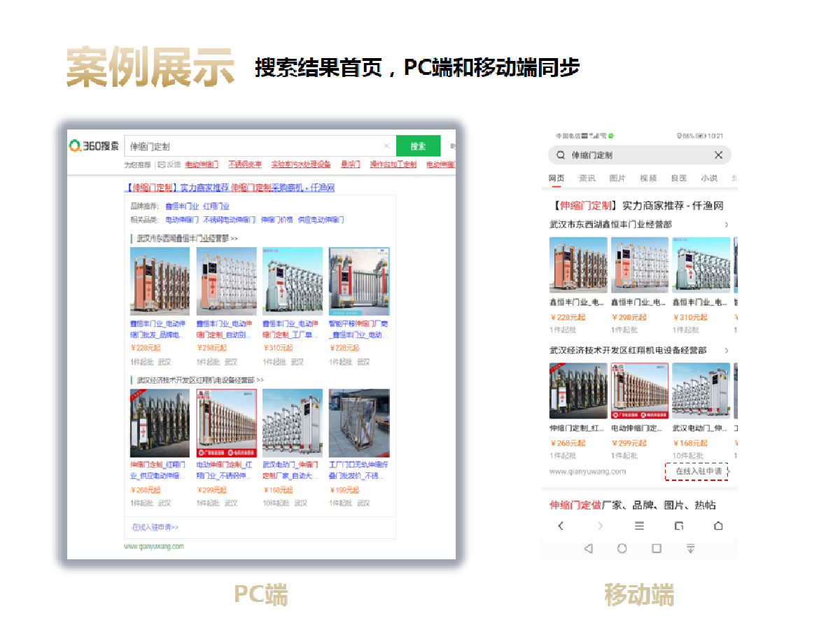Open the mobile browser tabs switcher icon
Viewport: 840px width, 637px height.
coord(678,526)
